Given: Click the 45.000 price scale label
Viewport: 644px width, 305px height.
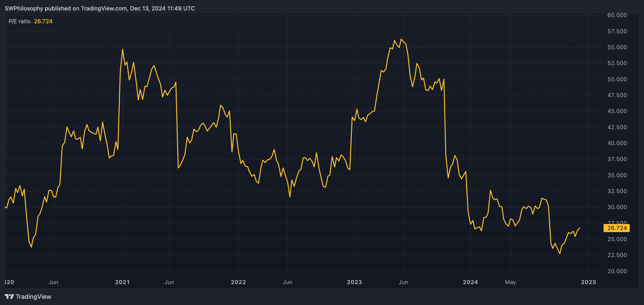Looking at the screenshot, I should (x=617, y=111).
